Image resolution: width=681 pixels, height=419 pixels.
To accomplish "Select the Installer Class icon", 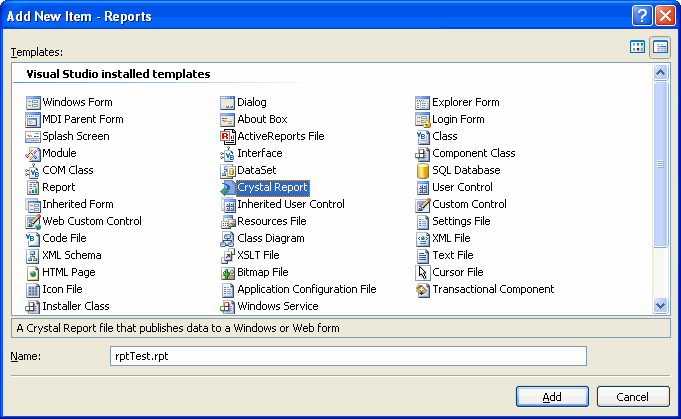I will pyautogui.click(x=33, y=306).
